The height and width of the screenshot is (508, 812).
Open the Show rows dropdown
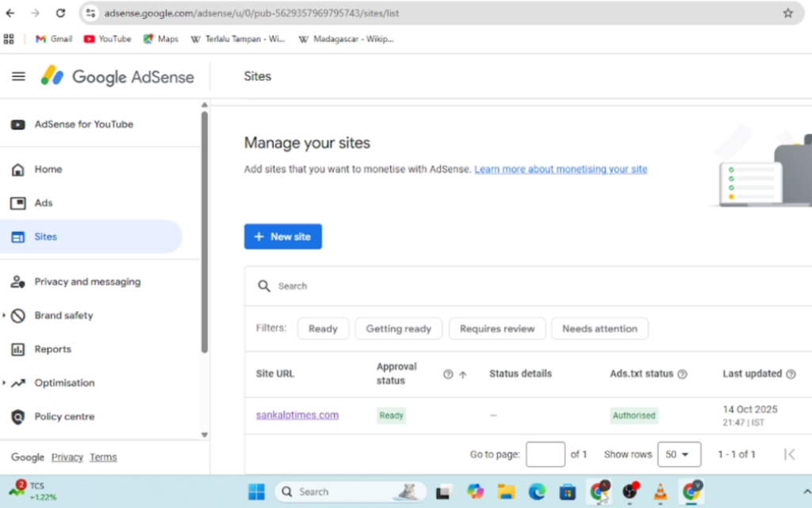click(x=679, y=455)
